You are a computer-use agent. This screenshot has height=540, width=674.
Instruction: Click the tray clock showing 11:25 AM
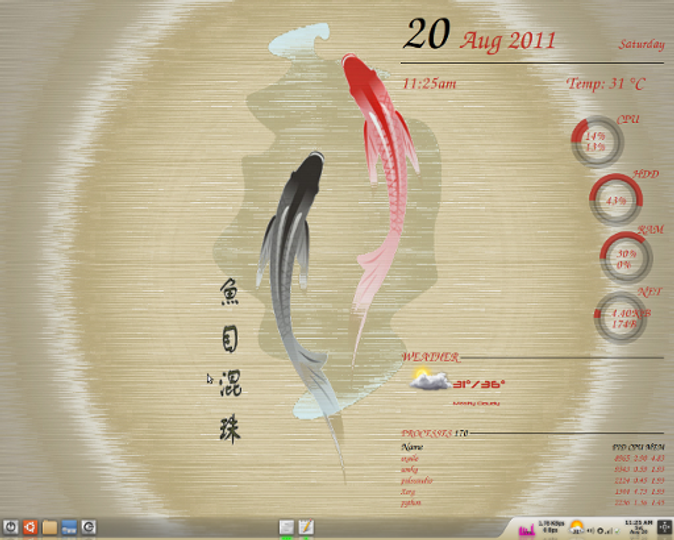(x=639, y=527)
